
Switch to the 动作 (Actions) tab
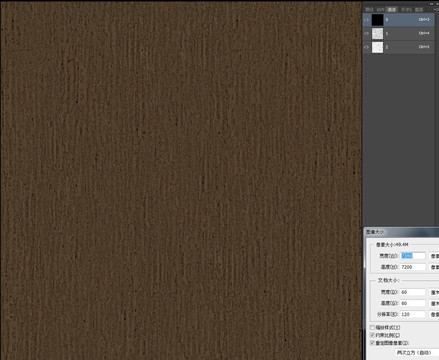pos(380,10)
